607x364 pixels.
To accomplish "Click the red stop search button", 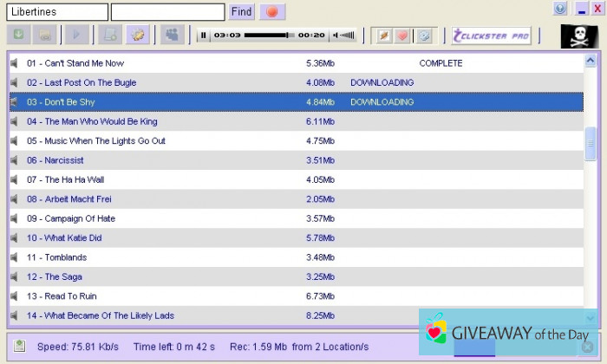I will point(271,12).
